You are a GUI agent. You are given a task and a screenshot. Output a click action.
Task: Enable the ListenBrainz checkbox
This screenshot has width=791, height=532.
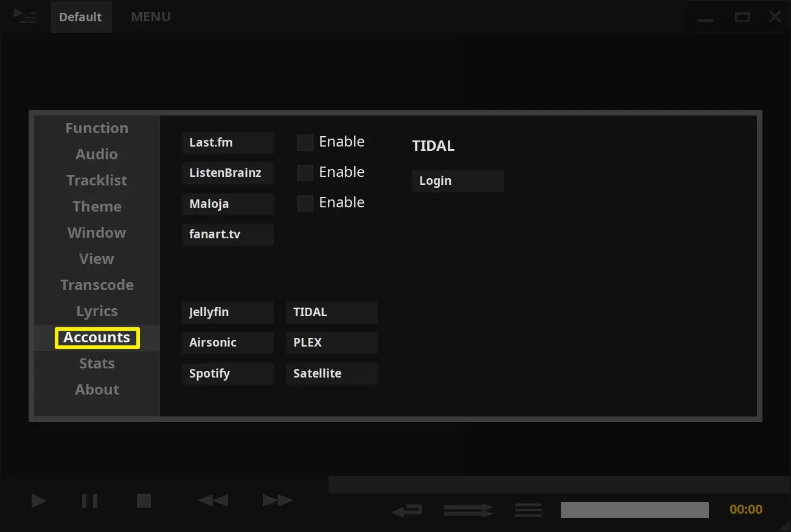pyautogui.click(x=305, y=173)
